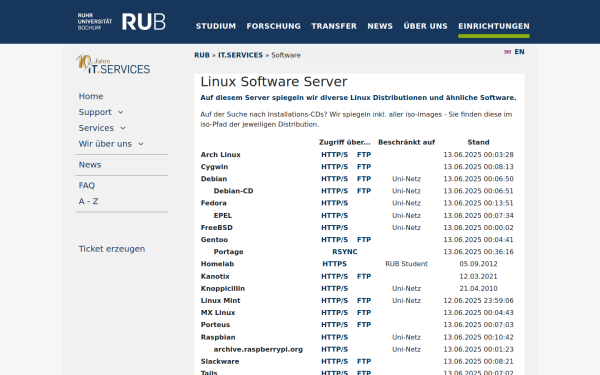Open Debian FTP mirror
The image size is (600, 375).
click(364, 179)
